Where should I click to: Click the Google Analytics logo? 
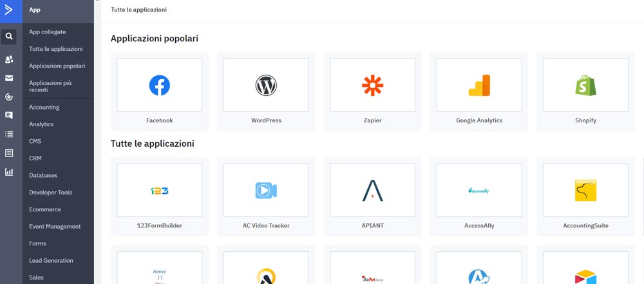pos(479,85)
